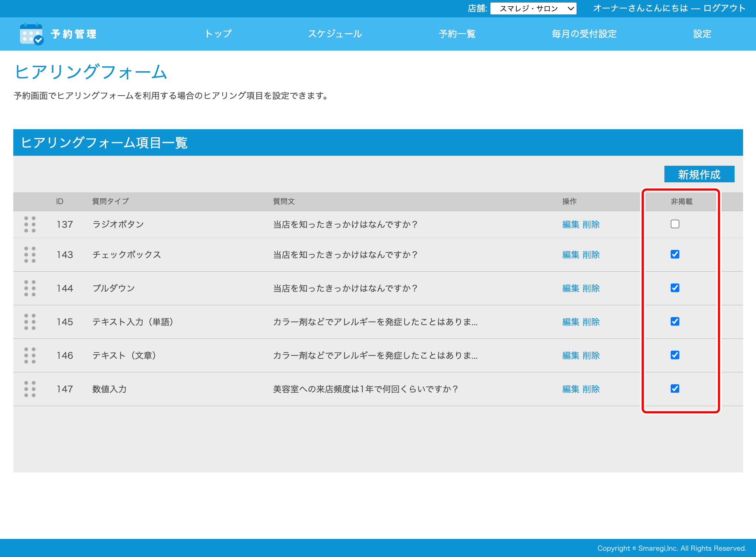
Task: Click the ログアウト link
Action: (724, 8)
